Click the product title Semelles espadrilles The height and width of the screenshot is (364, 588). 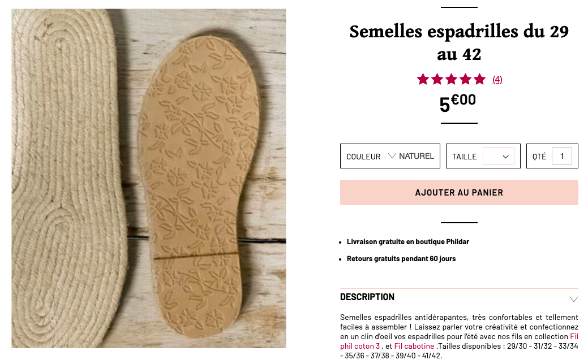tap(459, 43)
